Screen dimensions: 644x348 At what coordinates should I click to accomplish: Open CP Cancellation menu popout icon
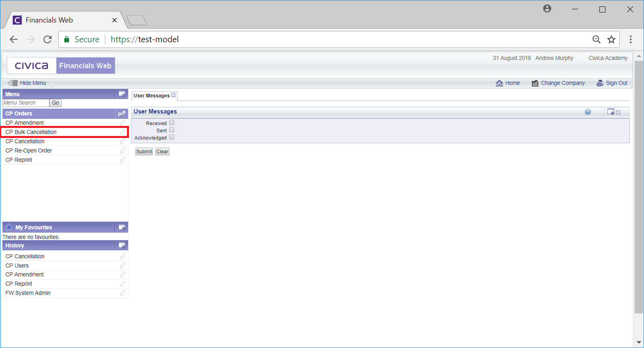pyautogui.click(x=123, y=141)
